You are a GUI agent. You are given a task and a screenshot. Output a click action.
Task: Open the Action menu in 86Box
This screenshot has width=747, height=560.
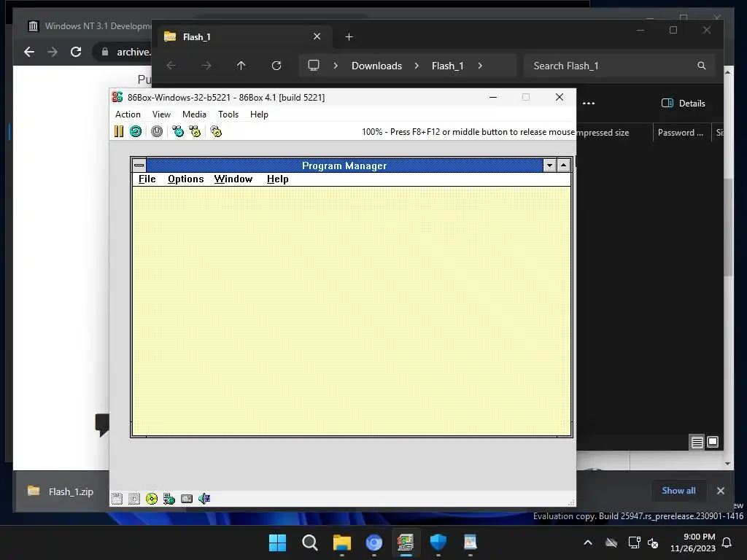pyautogui.click(x=128, y=114)
